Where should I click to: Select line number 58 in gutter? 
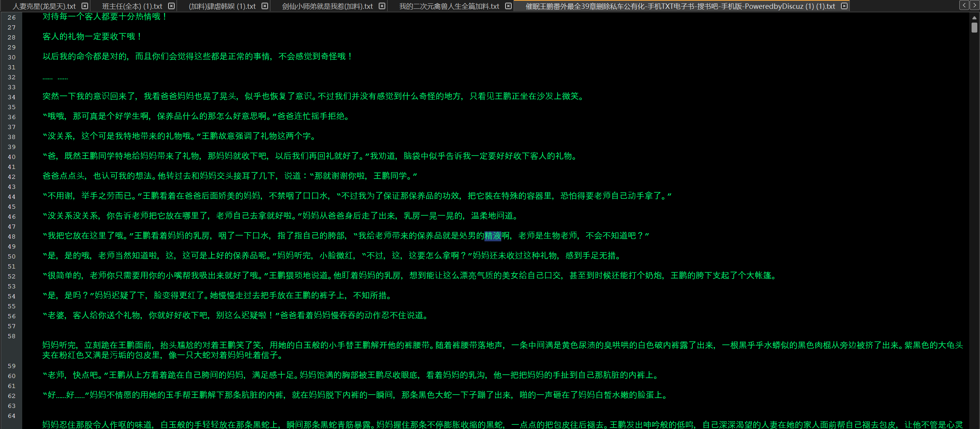pos(11,336)
